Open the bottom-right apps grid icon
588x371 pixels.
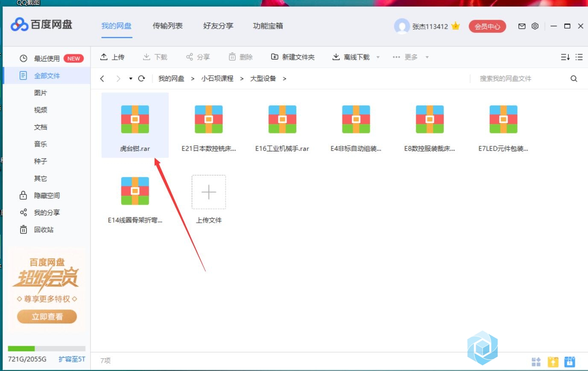(x=536, y=362)
